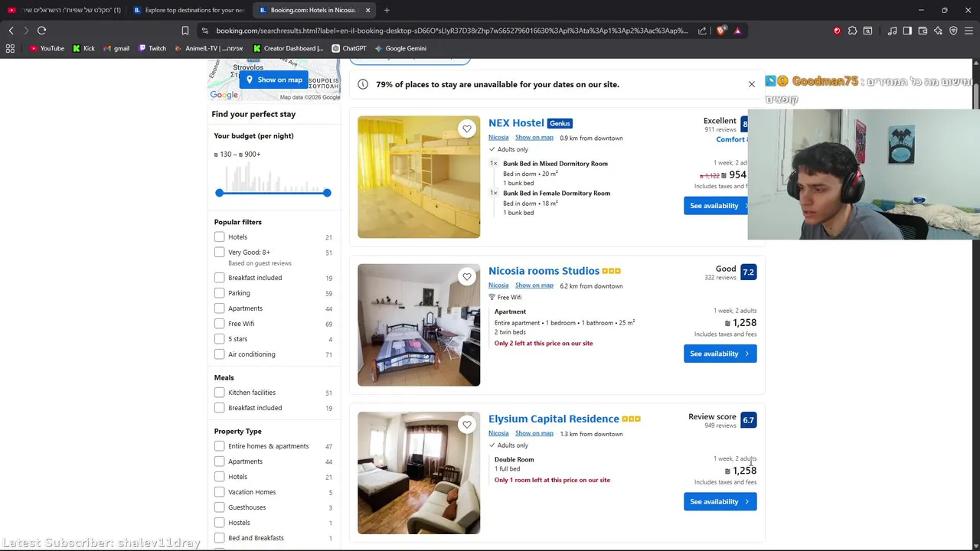This screenshot has height=551, width=980.
Task: Open the Show on map button
Action: pyautogui.click(x=274, y=80)
